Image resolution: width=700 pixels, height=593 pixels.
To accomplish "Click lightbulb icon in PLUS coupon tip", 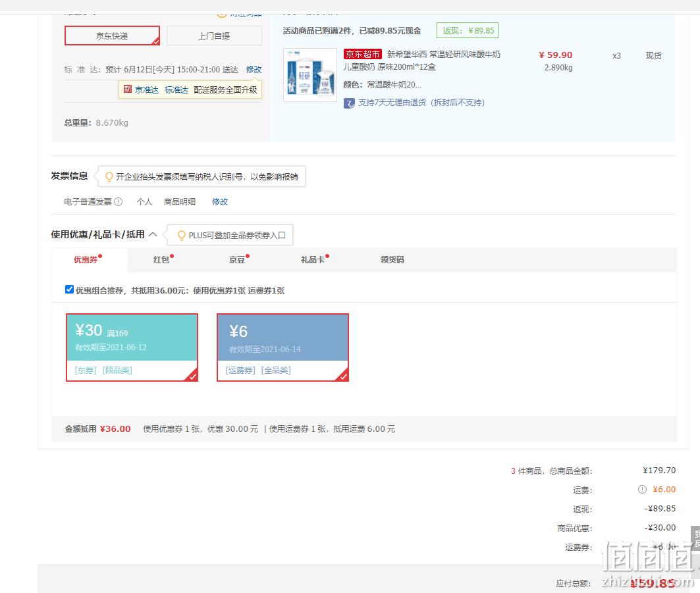I will click(x=181, y=235).
